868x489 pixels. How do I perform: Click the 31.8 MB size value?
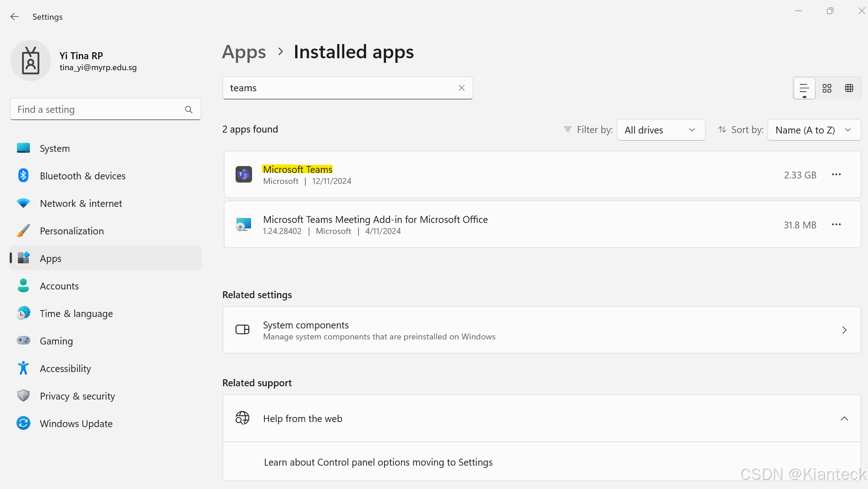point(800,225)
